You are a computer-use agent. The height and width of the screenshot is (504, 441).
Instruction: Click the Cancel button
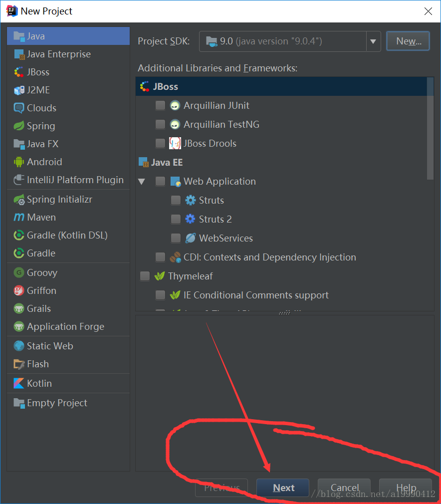click(344, 488)
